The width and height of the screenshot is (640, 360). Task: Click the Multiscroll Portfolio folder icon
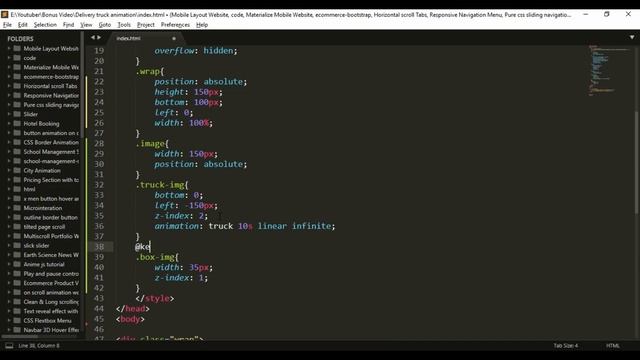click(17, 236)
